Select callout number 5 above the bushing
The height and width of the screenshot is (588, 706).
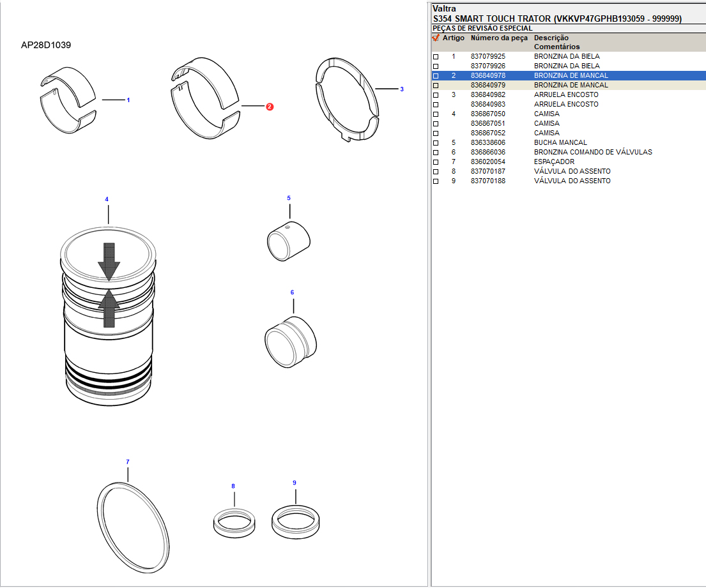point(289,199)
